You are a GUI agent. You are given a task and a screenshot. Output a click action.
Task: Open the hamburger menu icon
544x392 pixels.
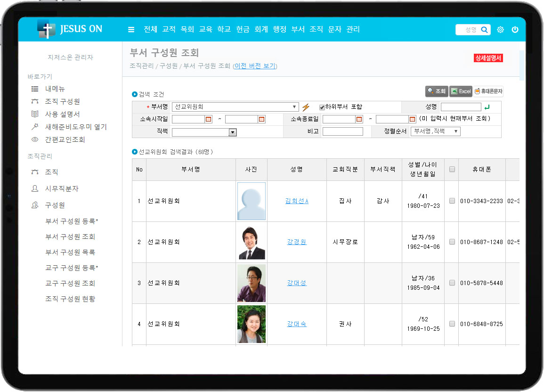[131, 30]
